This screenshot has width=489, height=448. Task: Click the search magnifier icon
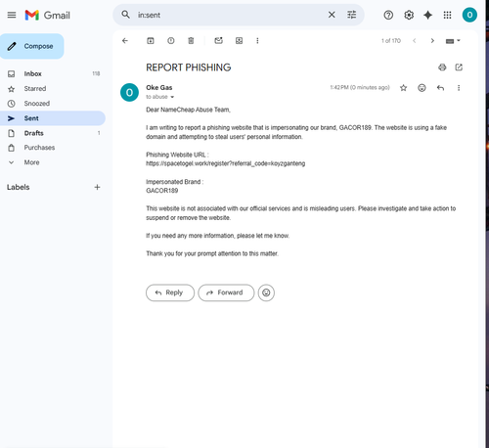coord(125,15)
